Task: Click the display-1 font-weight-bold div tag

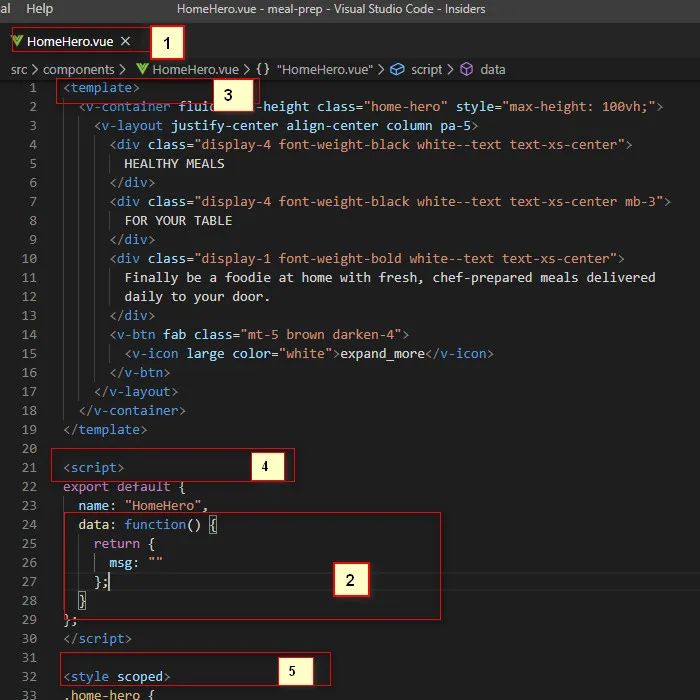Action: point(367,259)
